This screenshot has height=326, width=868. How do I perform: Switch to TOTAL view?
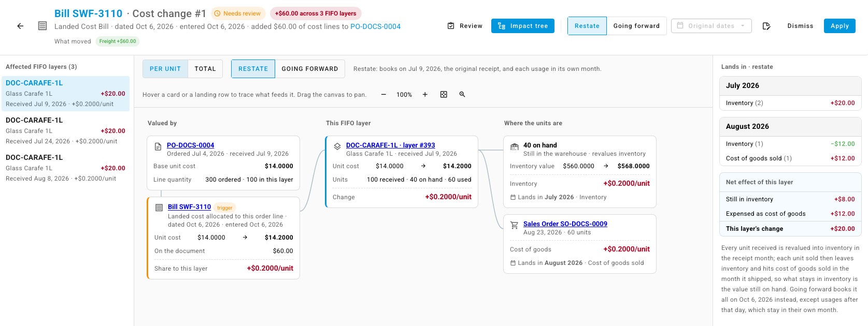coord(205,69)
